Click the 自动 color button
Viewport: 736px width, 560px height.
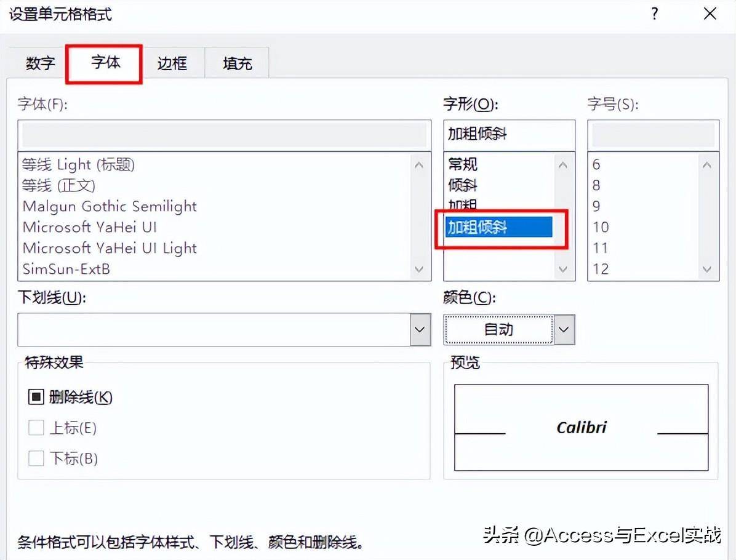[498, 329]
